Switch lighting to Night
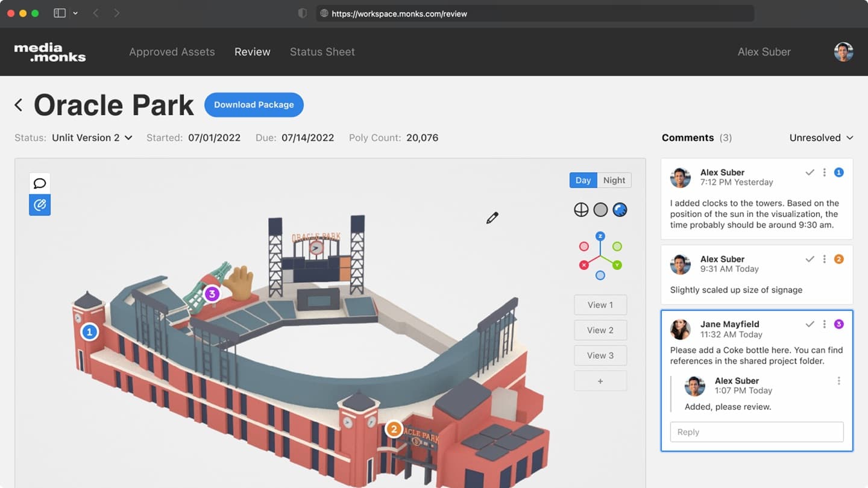This screenshot has width=868, height=488. coord(614,180)
